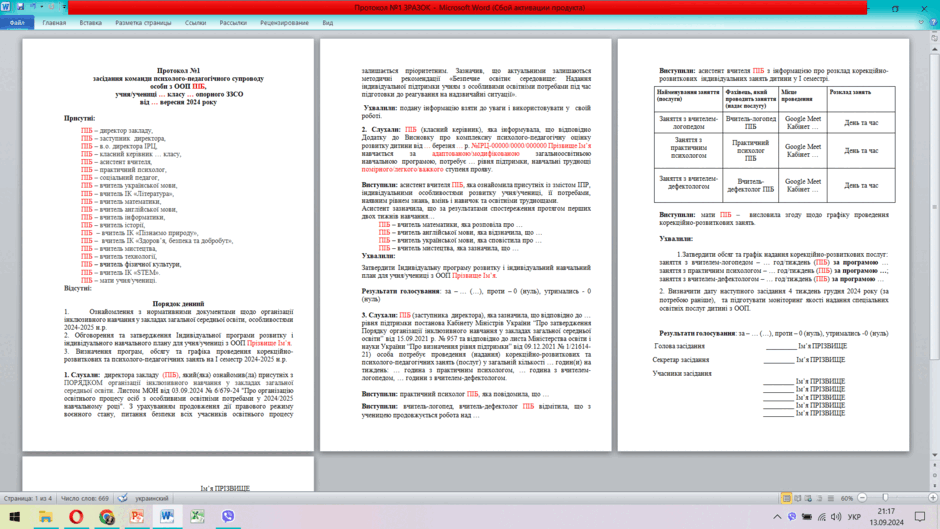
Task: Click the Viber icon in system tray
Action: coord(792,516)
